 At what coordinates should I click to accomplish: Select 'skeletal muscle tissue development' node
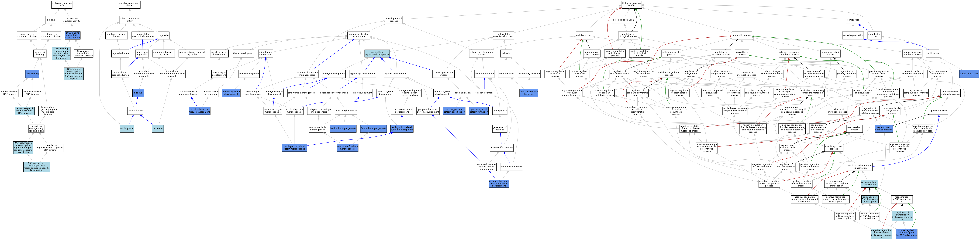coord(200,111)
